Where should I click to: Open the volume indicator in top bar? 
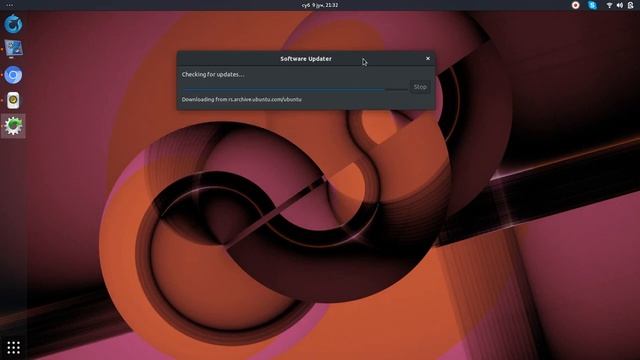tap(620, 5)
